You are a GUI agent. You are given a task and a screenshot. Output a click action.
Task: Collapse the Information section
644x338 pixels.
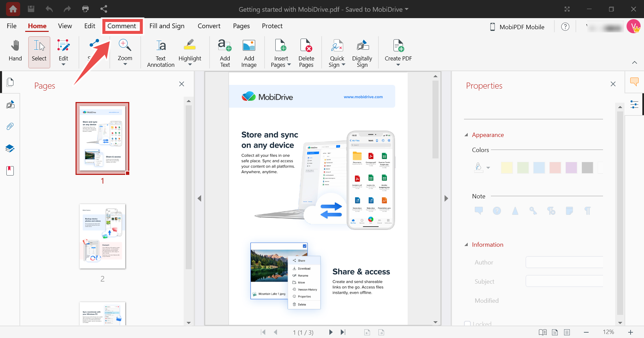pos(466,245)
